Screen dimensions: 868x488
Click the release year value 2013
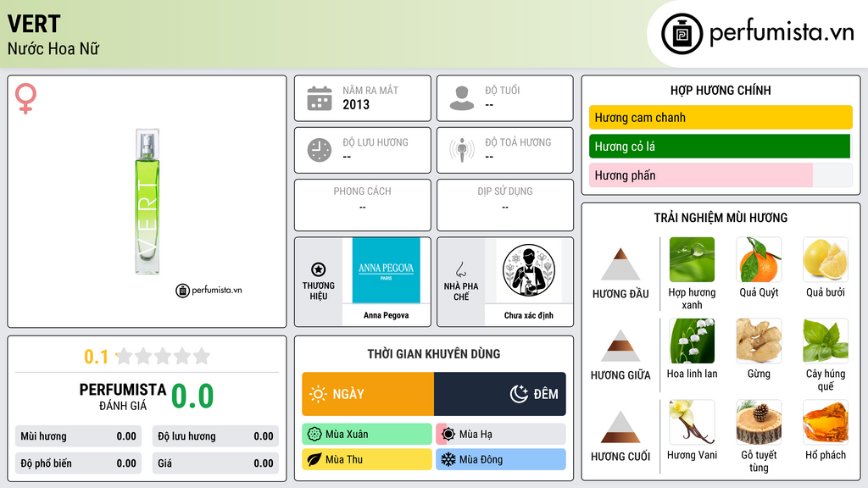356,104
